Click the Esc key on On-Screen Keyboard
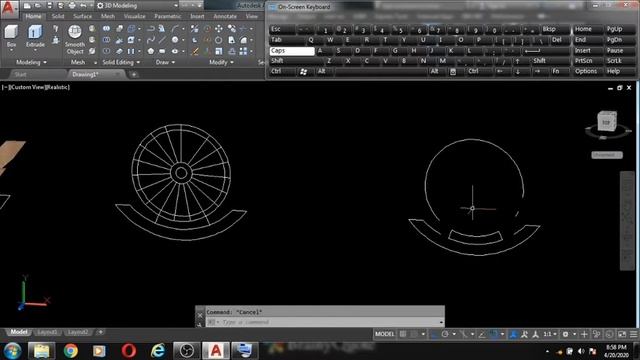Image resolution: width=640 pixels, height=360 pixels. [282, 29]
